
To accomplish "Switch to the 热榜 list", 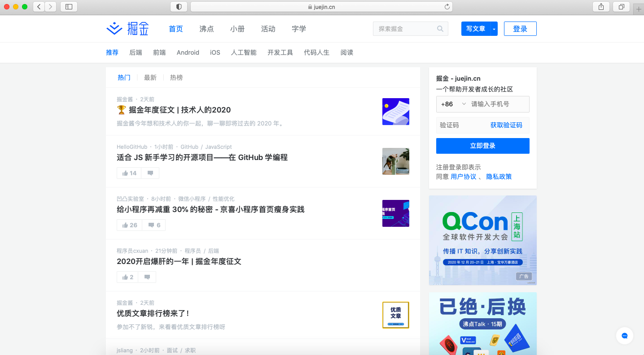I will [176, 78].
